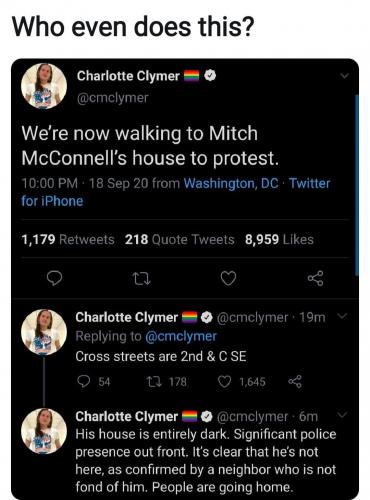Open the Twitter for iPhone source link

coord(176,192)
